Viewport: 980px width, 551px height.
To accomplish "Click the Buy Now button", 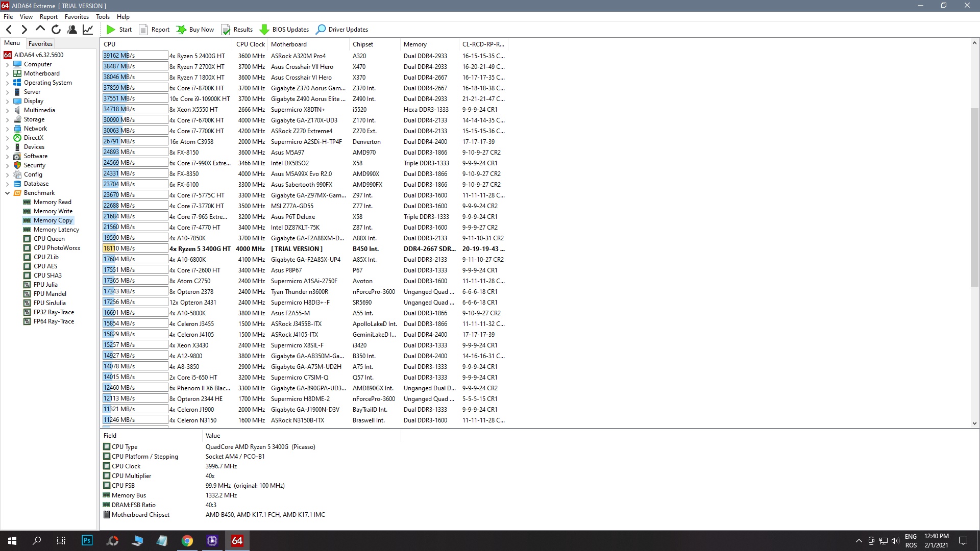I will click(x=195, y=30).
